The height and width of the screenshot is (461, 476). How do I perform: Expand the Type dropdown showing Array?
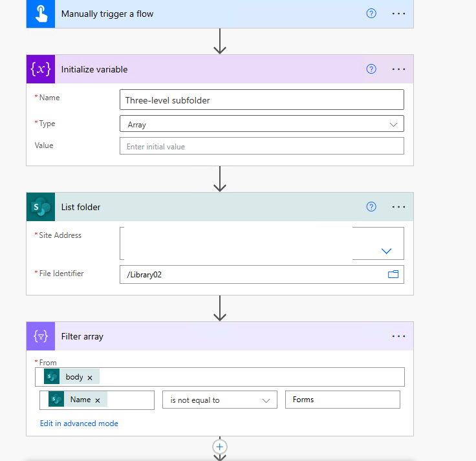pos(393,125)
